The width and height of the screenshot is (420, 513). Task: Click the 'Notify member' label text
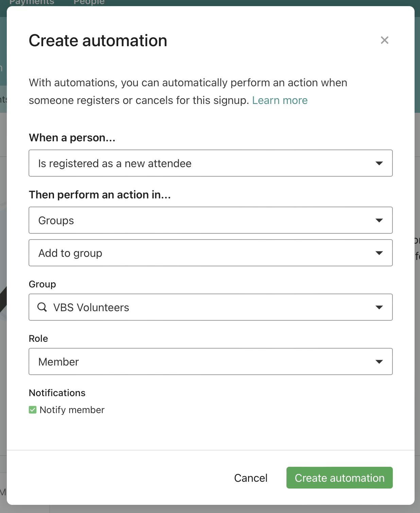[72, 410]
